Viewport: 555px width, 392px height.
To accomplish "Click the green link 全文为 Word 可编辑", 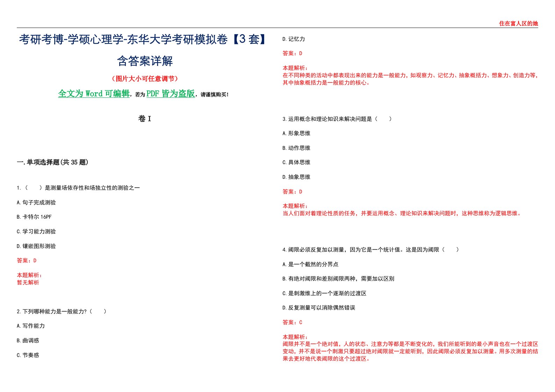I will [x=94, y=94].
